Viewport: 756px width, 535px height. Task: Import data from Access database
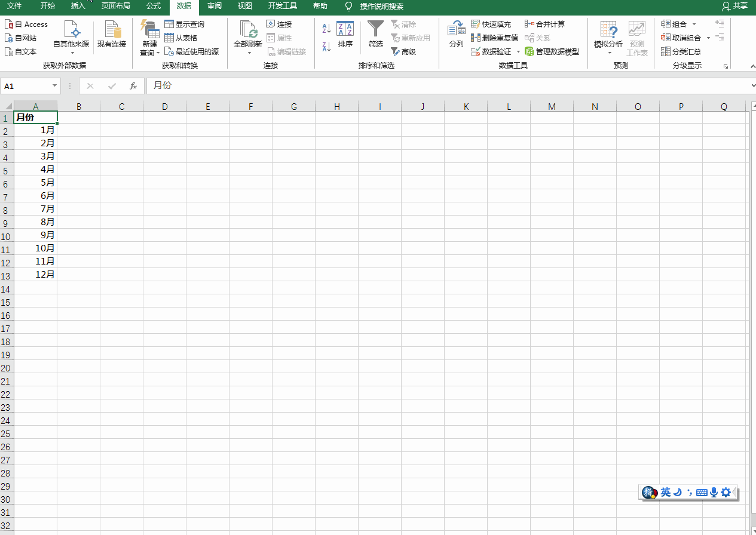click(x=26, y=24)
